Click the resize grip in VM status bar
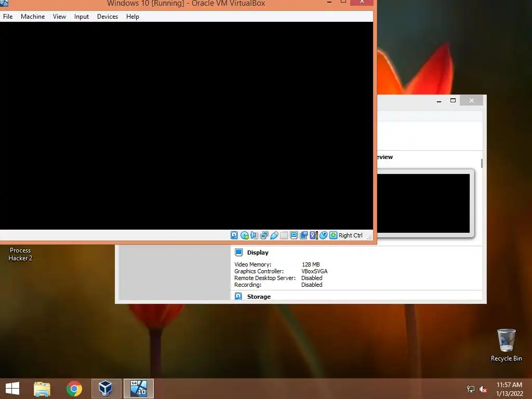This screenshot has width=532, height=399. tap(369, 237)
